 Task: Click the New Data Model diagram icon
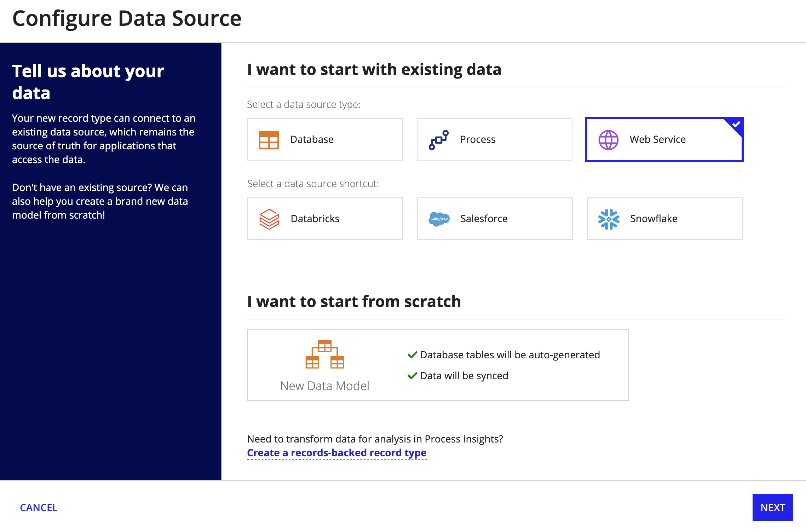pyautogui.click(x=325, y=354)
